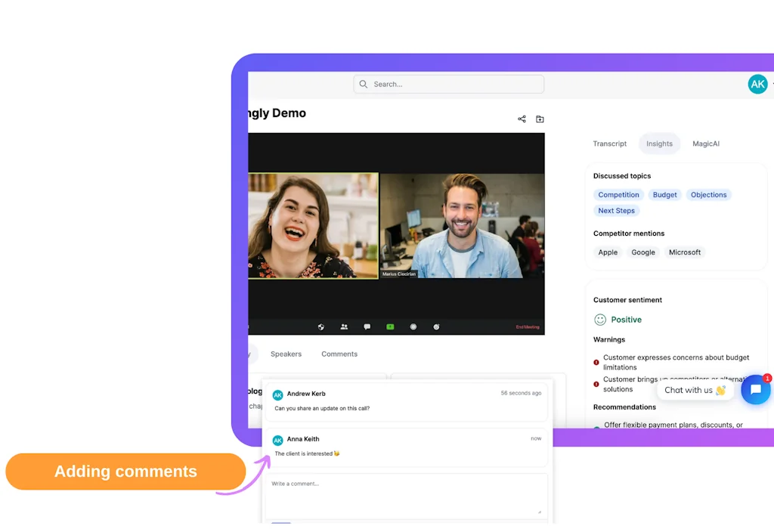
Task: Click the security shield icon in the video toolbar
Action: (321, 327)
